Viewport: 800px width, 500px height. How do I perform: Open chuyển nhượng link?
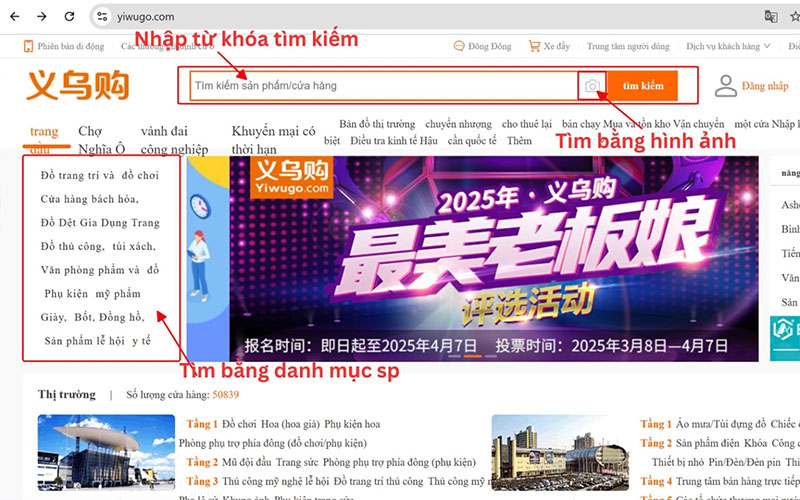coord(458,124)
